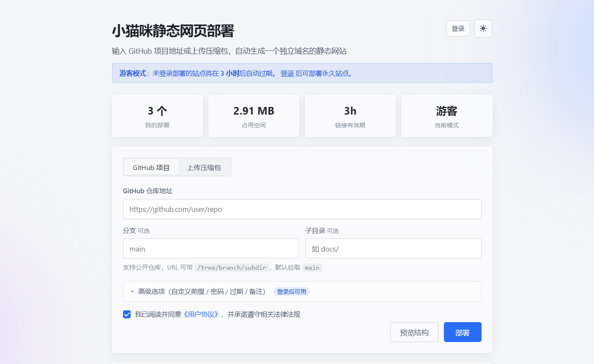Click the 子目录 input field
The image size is (594, 364).
coord(393,249)
